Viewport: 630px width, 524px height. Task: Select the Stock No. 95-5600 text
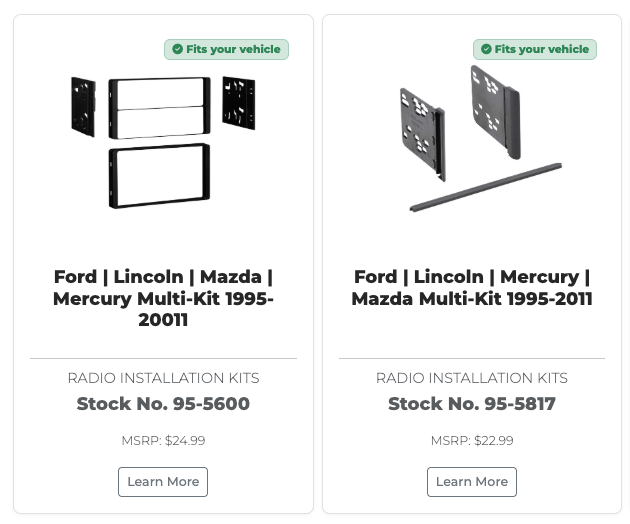pos(163,404)
